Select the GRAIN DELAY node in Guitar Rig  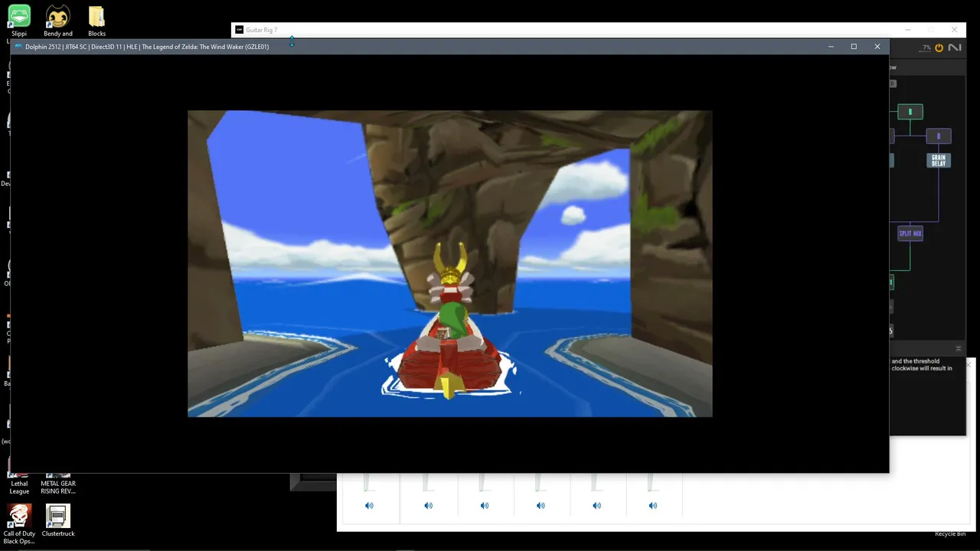click(x=939, y=161)
